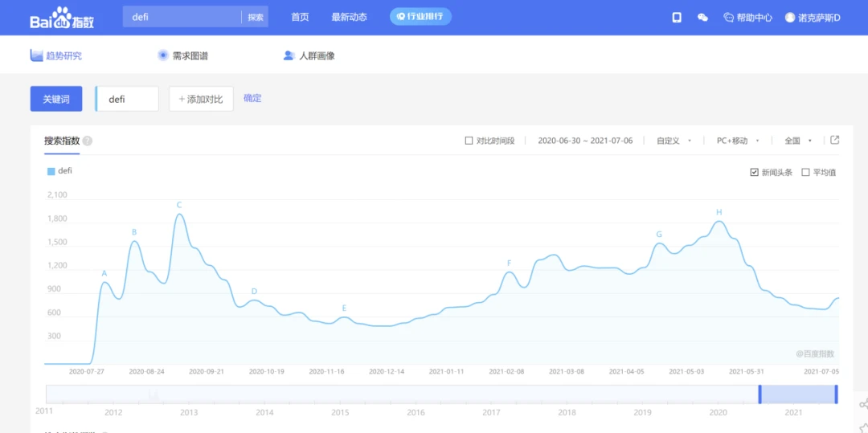Click the share icon at right edge
This screenshot has height=433, width=868.
click(863, 405)
